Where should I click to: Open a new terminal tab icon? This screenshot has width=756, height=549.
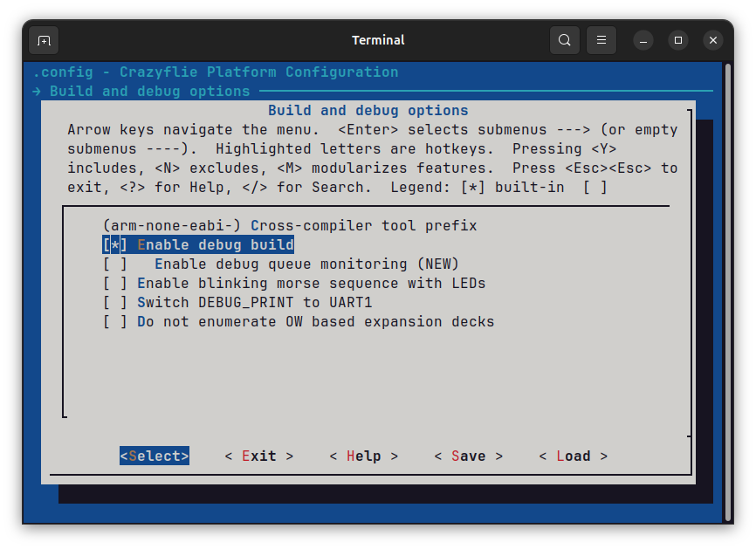(x=44, y=40)
